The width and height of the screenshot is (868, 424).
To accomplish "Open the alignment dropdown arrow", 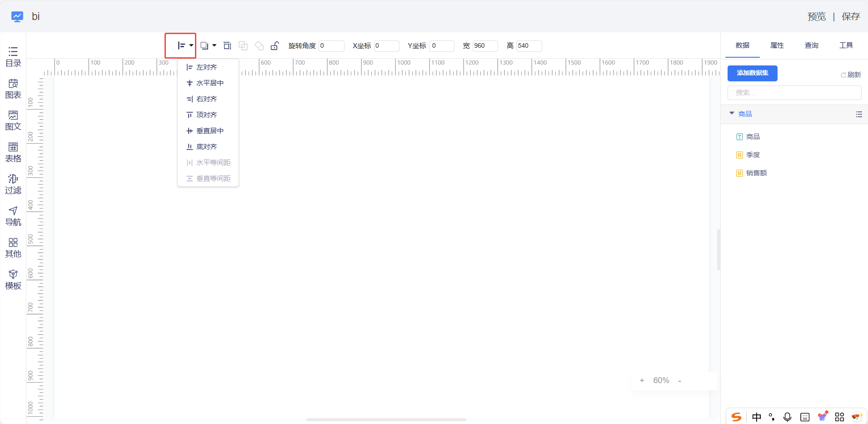I will pos(191,45).
